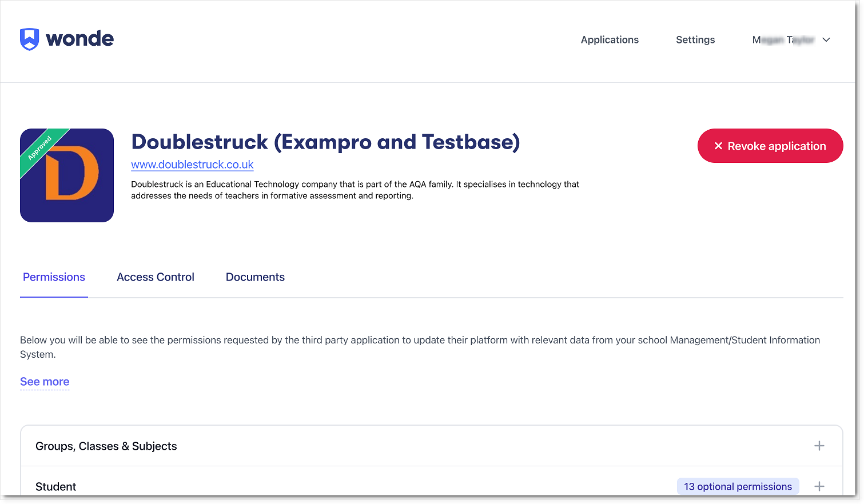Click the Doublestruck orange D app icon
The height and width of the screenshot is (504, 864).
tap(67, 175)
